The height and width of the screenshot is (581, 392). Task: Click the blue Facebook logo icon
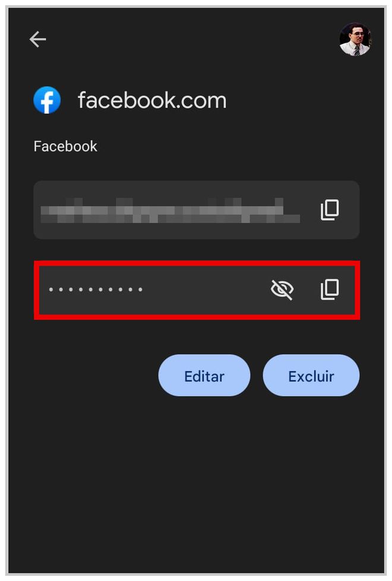point(47,100)
